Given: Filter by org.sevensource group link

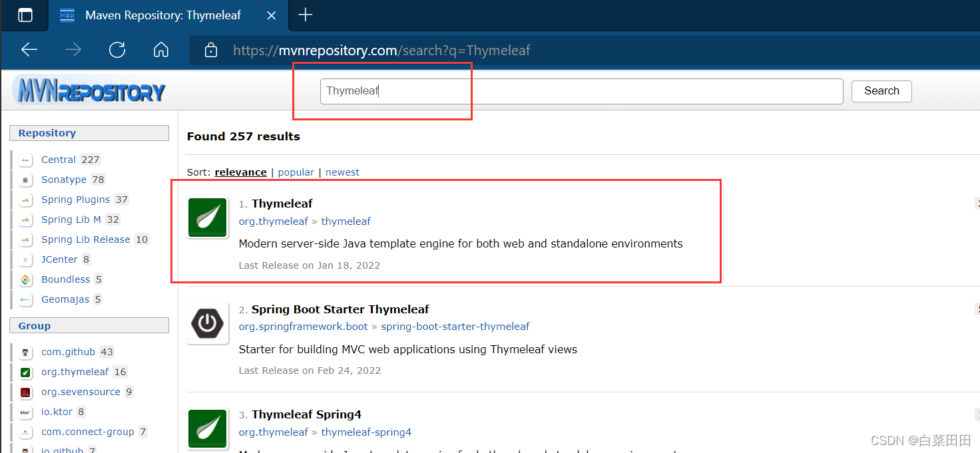Looking at the screenshot, I should [x=81, y=392].
